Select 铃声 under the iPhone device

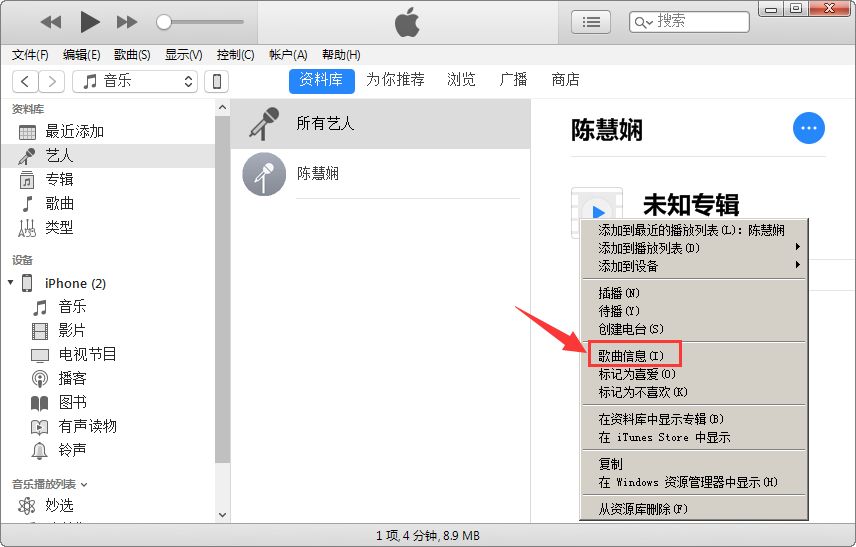coord(72,450)
